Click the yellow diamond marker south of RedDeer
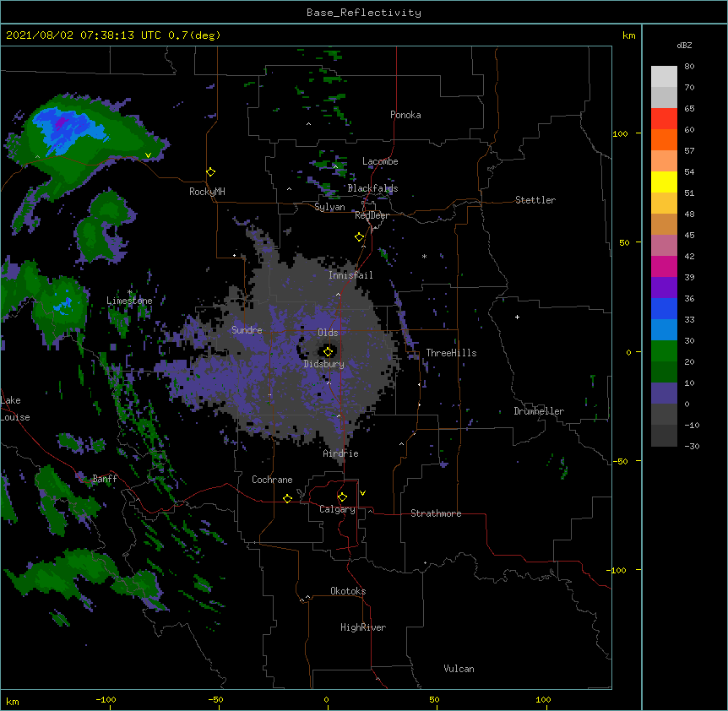 tap(360, 237)
